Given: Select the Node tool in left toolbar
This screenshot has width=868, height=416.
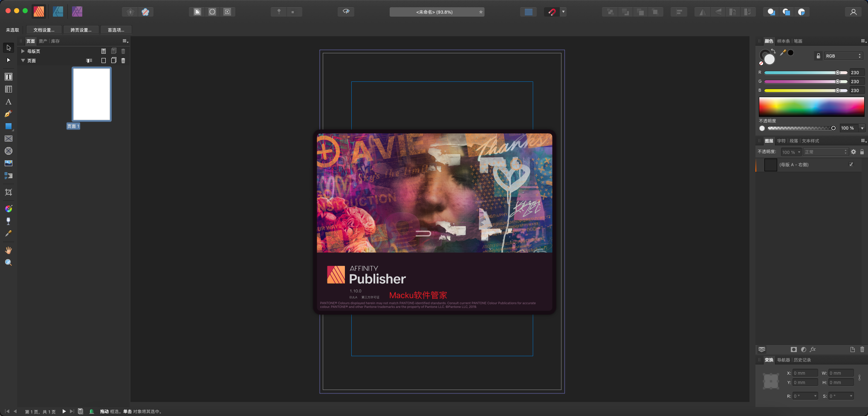Looking at the screenshot, I should (x=9, y=60).
